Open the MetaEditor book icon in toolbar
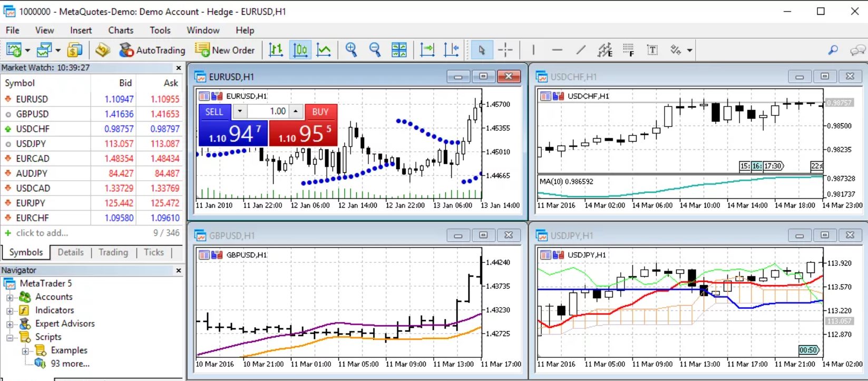868x381 pixels. (103, 50)
